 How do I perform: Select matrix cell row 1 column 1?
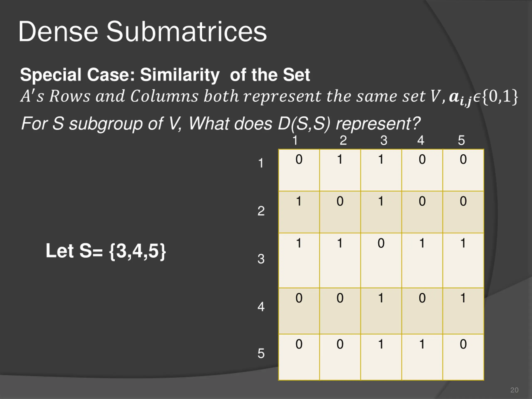click(x=299, y=170)
